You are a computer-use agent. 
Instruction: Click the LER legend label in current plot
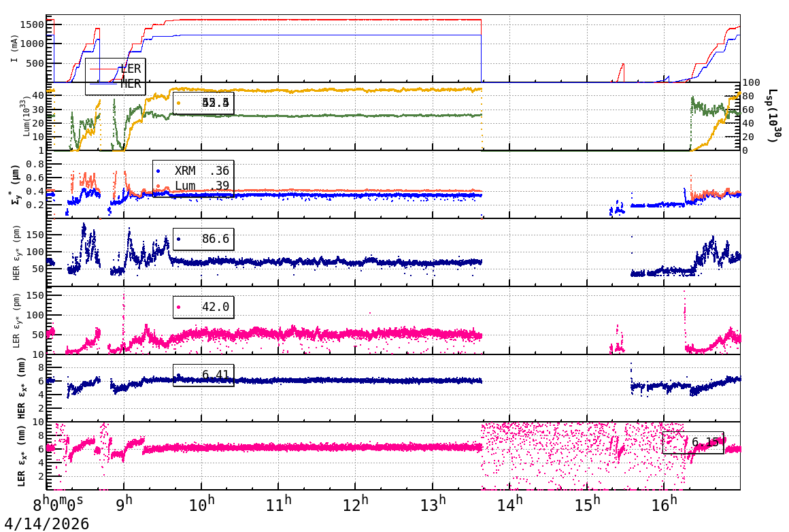point(131,69)
